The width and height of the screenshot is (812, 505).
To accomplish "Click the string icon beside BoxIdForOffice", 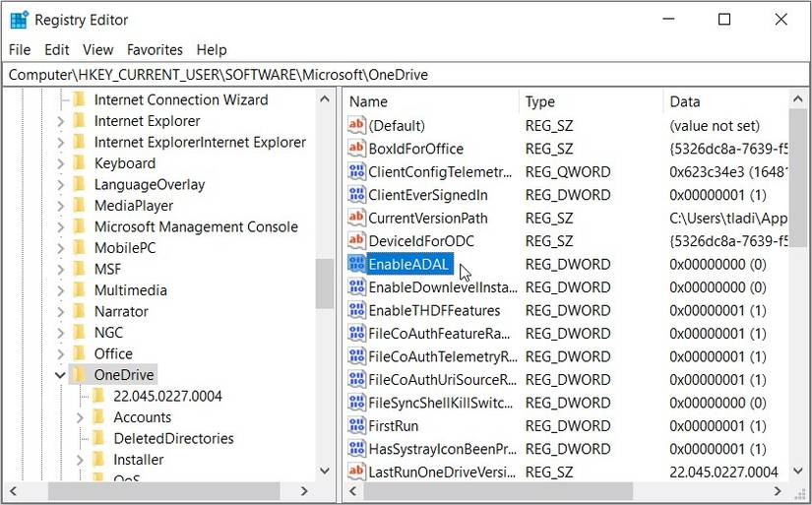I will pyautogui.click(x=356, y=149).
